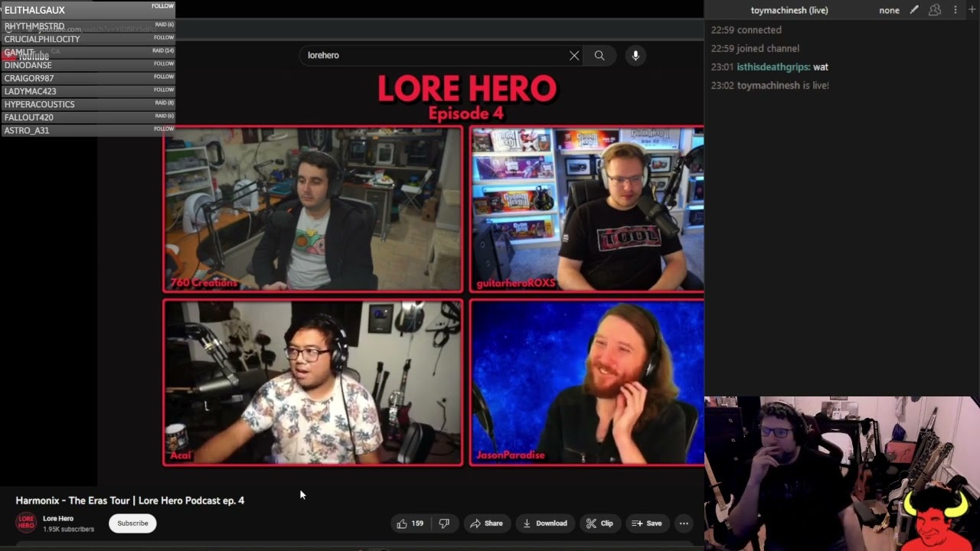The image size is (980, 551).
Task: Click the JasonParadise video panel
Action: pos(587,382)
